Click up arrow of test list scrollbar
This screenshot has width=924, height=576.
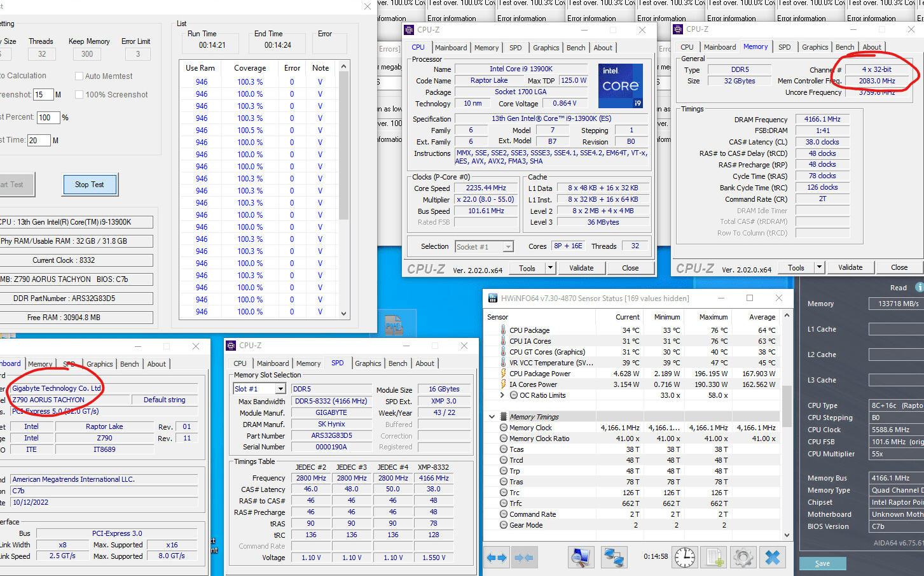coord(344,66)
